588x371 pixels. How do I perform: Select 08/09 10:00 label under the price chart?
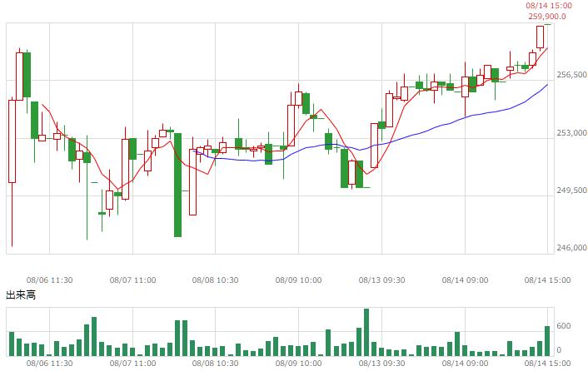point(298,280)
